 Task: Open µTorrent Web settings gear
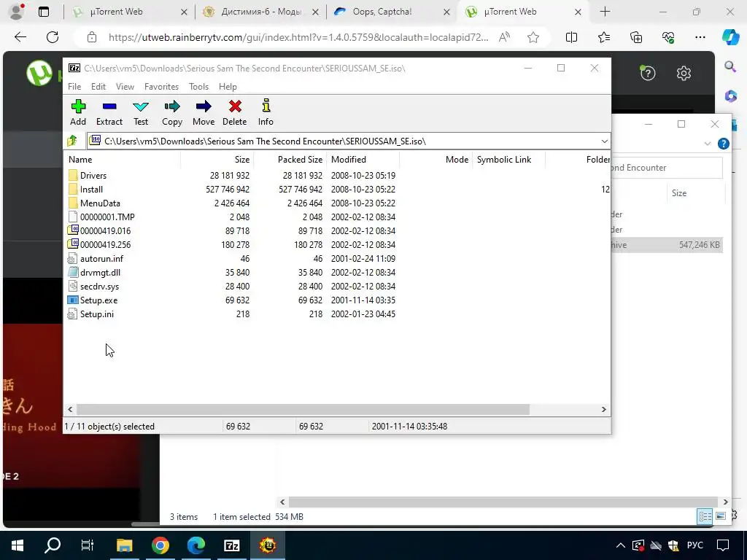pos(684,73)
